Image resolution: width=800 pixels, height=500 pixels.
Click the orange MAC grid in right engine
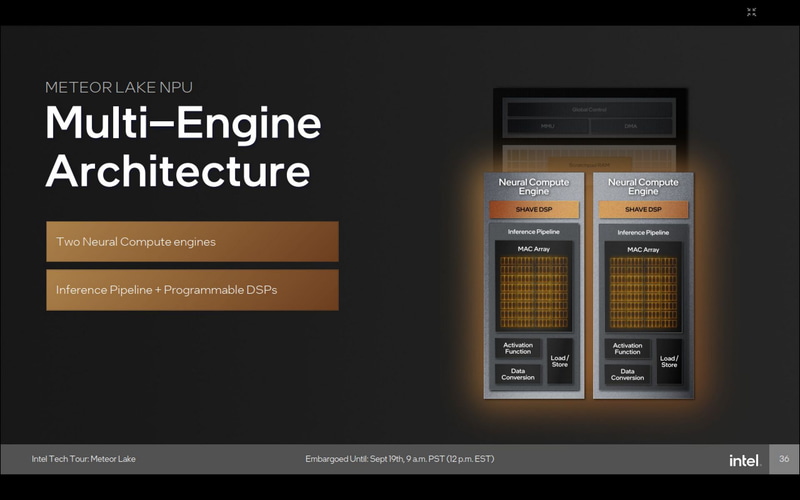(x=643, y=293)
